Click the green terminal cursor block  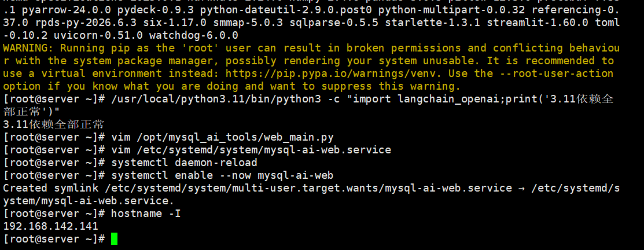pyautogui.click(x=114, y=238)
